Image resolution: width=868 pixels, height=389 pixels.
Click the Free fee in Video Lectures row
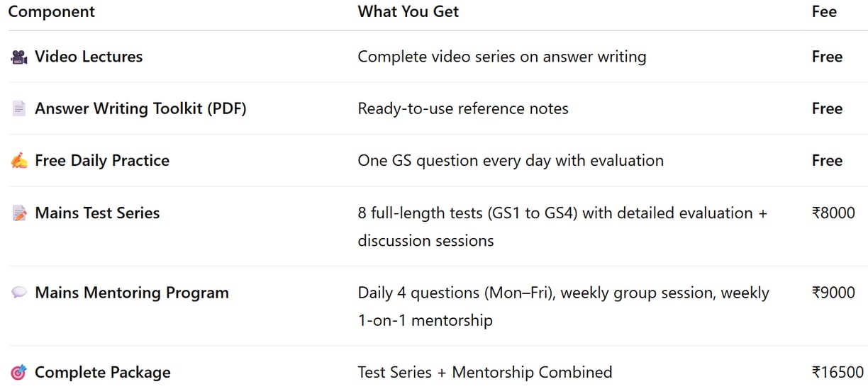[827, 57]
